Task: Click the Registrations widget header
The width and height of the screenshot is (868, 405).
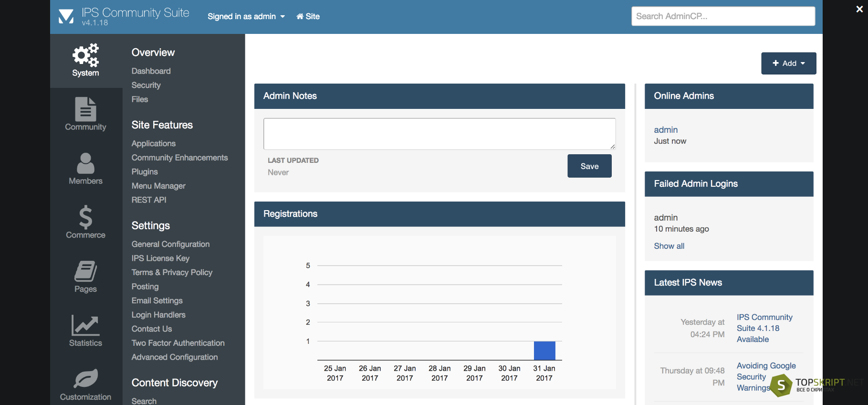Action: pyautogui.click(x=439, y=214)
